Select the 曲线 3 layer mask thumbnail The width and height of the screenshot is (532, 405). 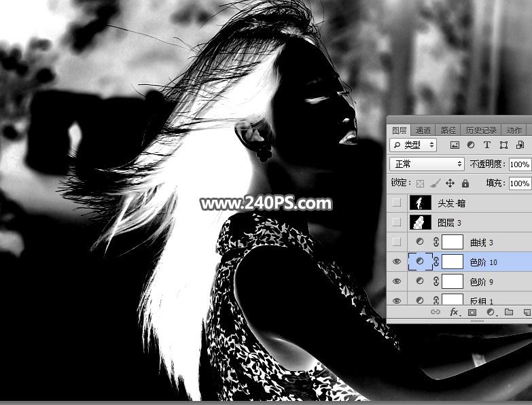pyautogui.click(x=453, y=242)
